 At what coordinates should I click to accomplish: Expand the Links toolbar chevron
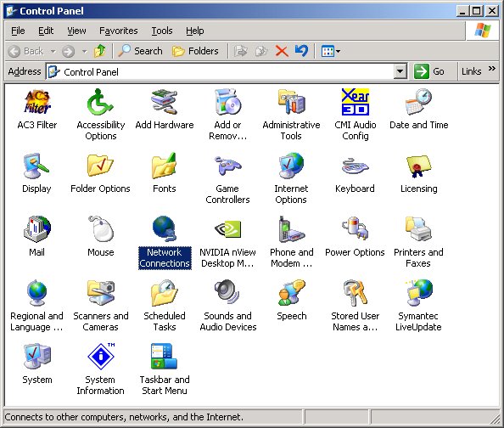click(492, 68)
